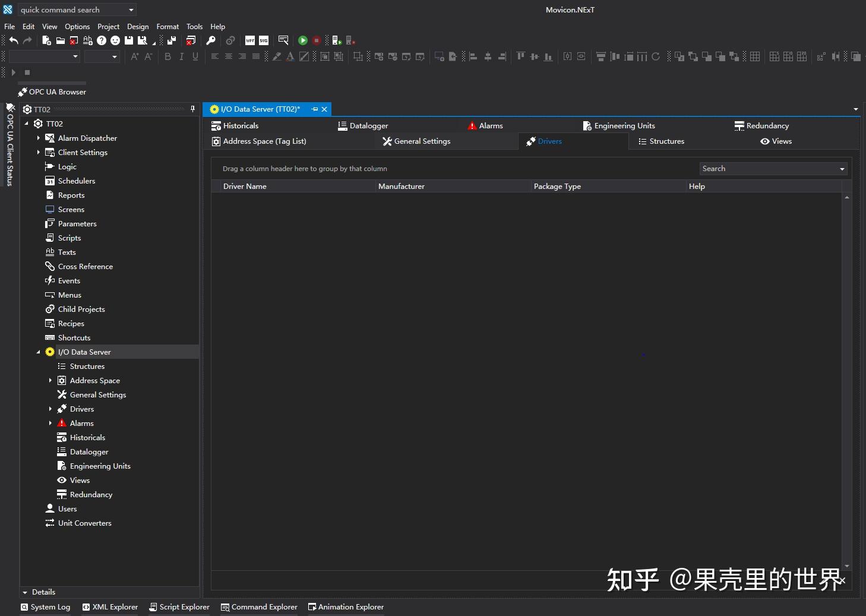This screenshot has height=616, width=866.
Task: Click the Undo arrow in the toolbar
Action: (14, 40)
